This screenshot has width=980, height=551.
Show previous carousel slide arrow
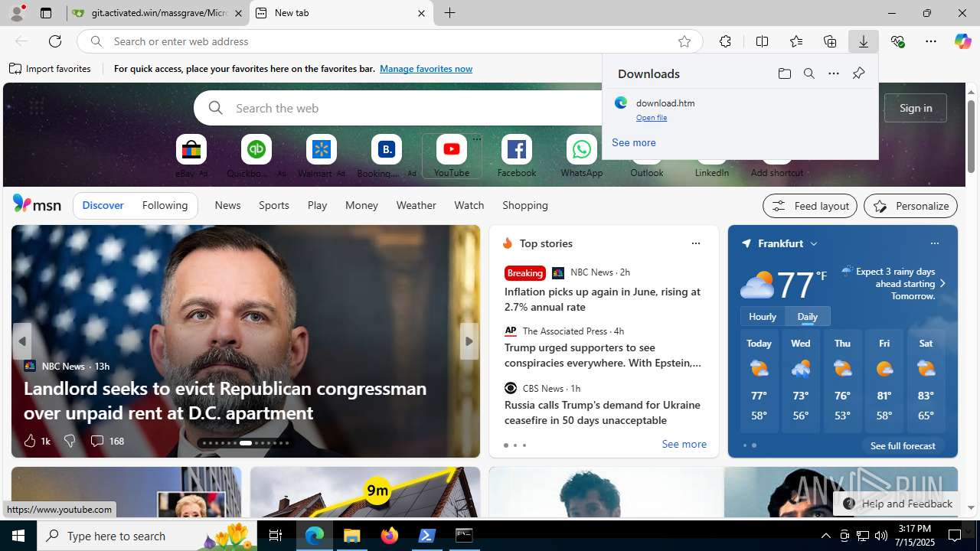tap(22, 341)
